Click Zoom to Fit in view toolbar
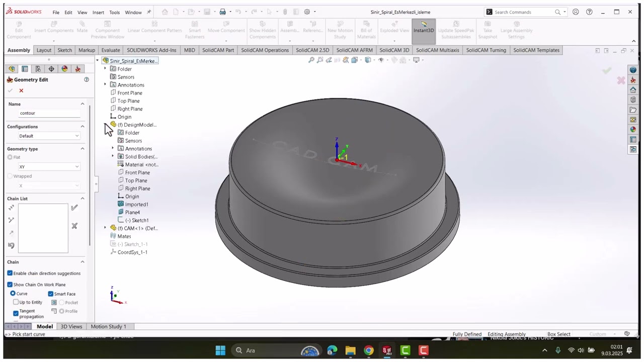Screen dimensions: 644x362 click(311, 60)
